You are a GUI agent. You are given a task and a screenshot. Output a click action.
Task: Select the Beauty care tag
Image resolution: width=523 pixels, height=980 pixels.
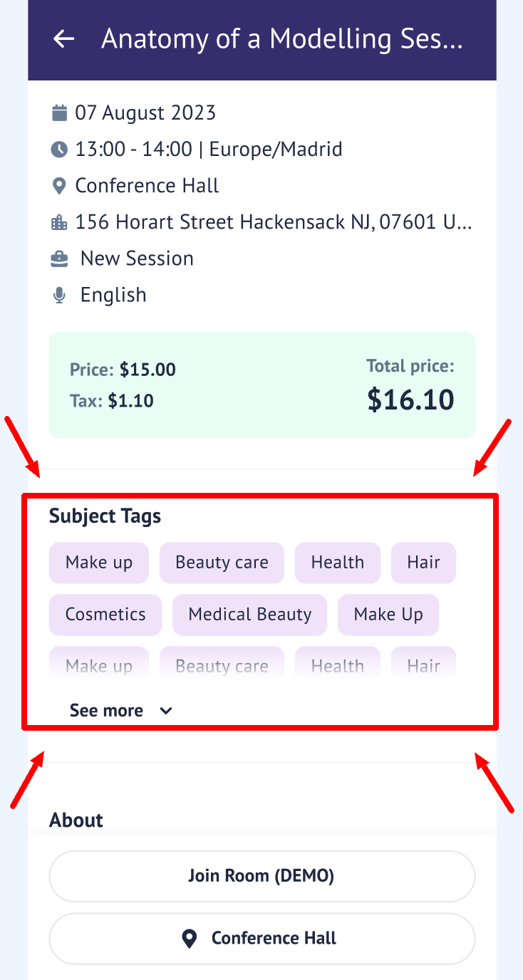click(222, 563)
